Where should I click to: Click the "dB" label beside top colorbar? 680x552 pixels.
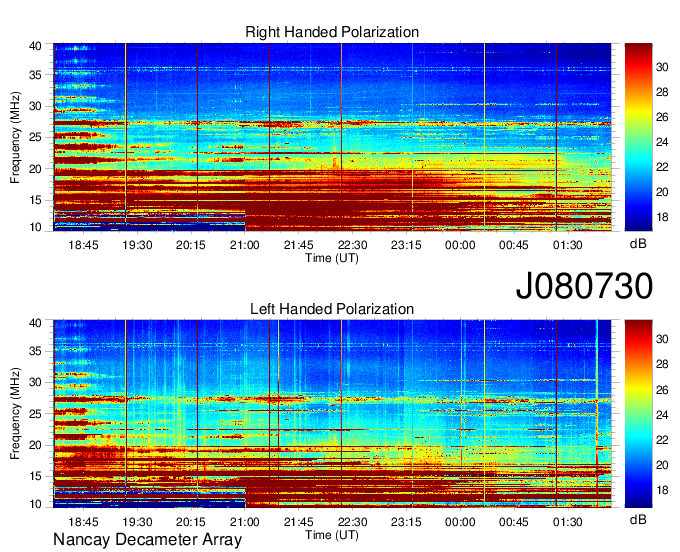tap(638, 244)
